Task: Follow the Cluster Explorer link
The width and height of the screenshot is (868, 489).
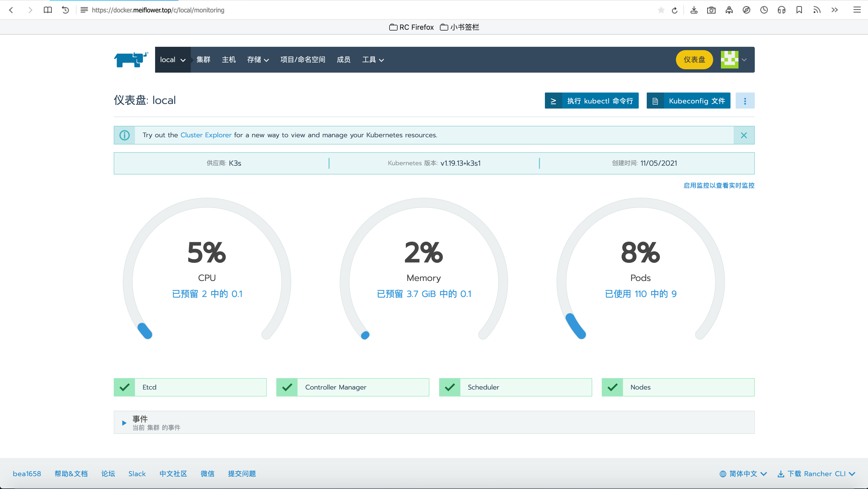Action: [206, 135]
